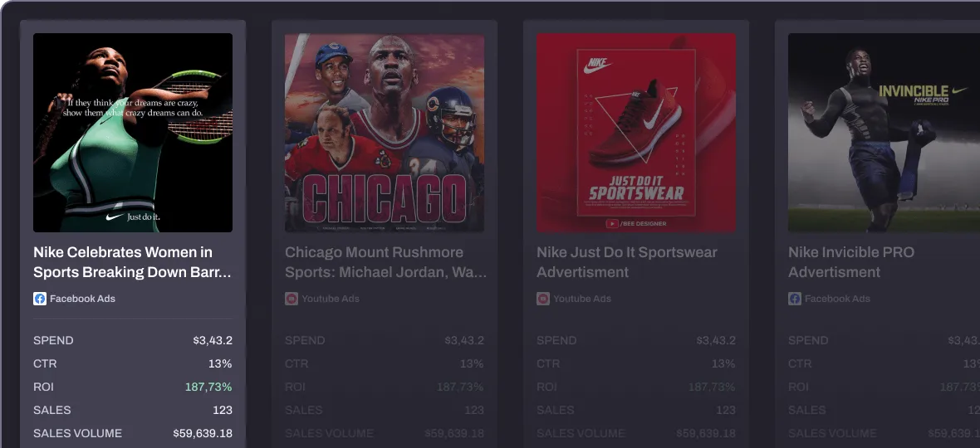Click the CTR 13% row on the Sportswear card
This screenshot has height=448, width=980.
[x=636, y=363]
